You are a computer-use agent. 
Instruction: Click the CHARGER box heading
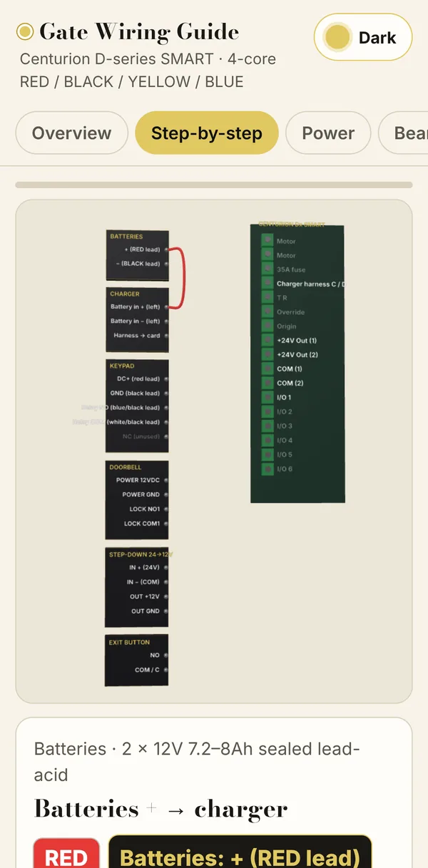point(125,294)
